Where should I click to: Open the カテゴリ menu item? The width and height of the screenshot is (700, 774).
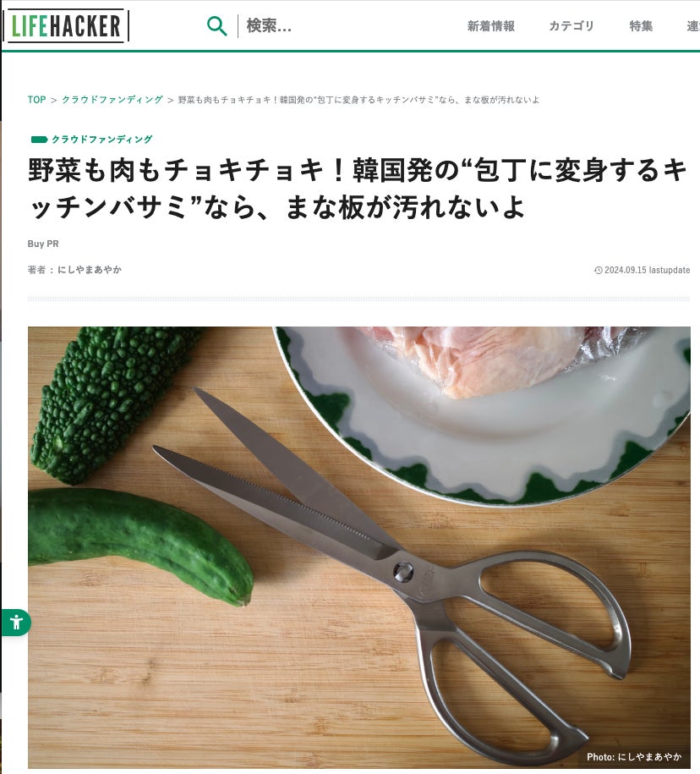[571, 26]
